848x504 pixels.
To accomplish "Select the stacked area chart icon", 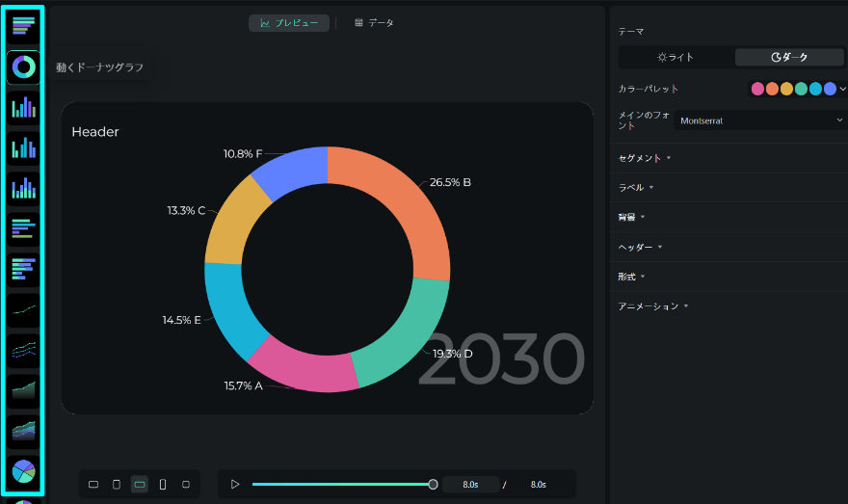I will 23,432.
